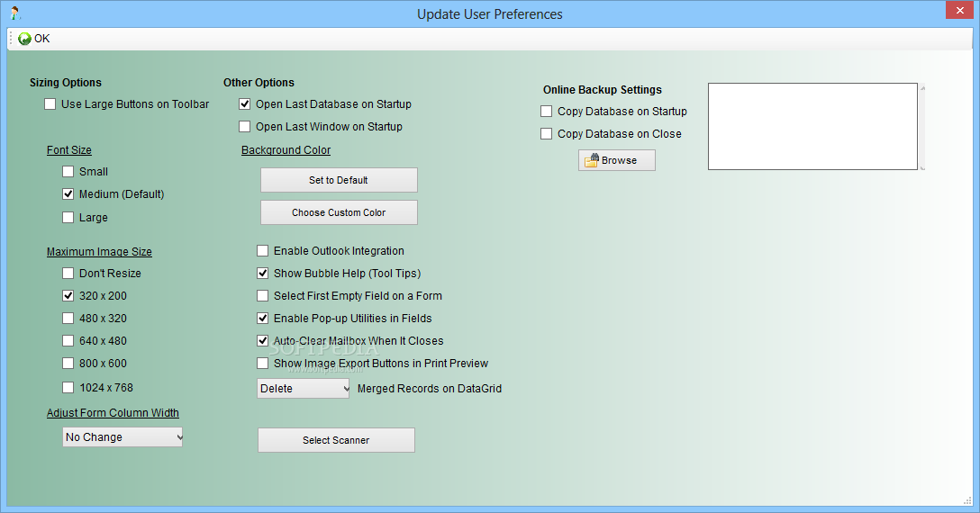Screen dimensions: 980x513
Task: Click the Background Color heading
Action: point(286,150)
